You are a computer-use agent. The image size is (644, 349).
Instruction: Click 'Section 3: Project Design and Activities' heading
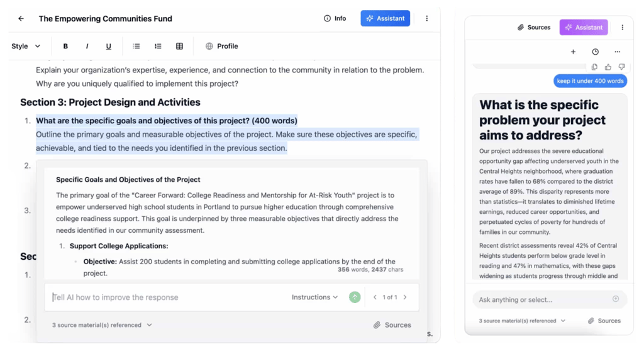coord(110,102)
